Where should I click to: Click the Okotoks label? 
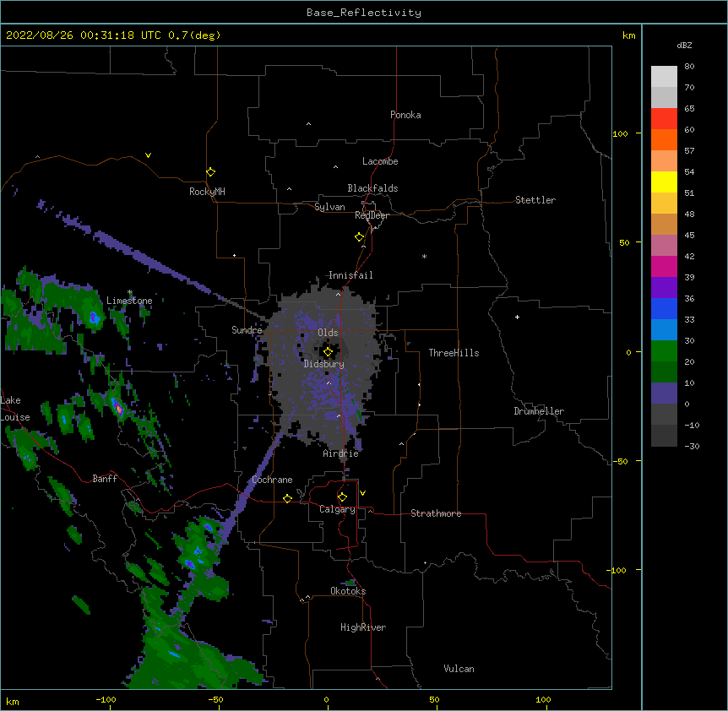[x=348, y=591]
